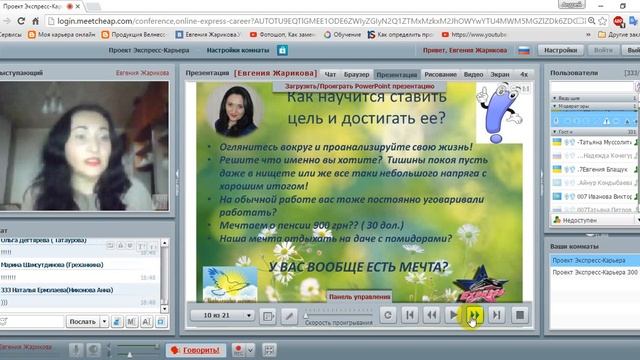Toggle fullscreen layout icon in bottom bar
Image resolution: width=640 pixels, height=360 pixels.
tap(269, 350)
